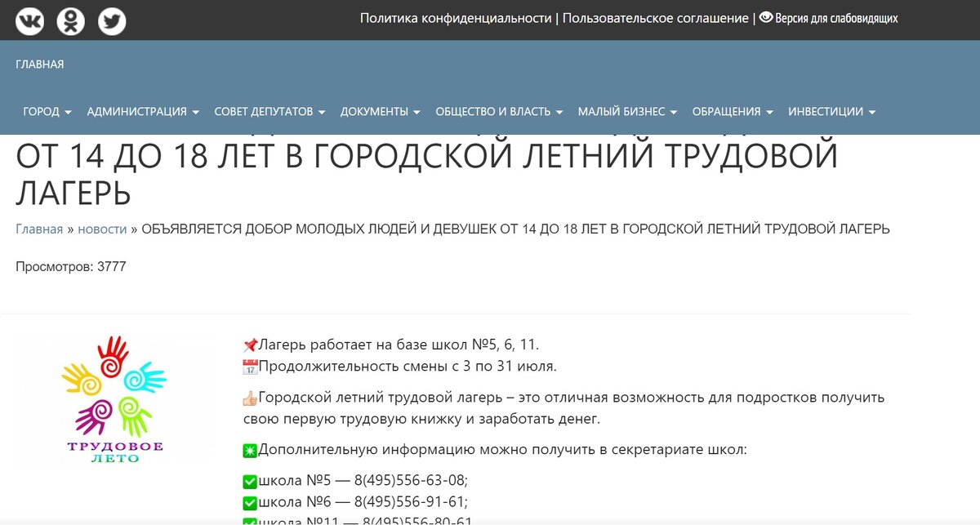Image resolution: width=980 pixels, height=525 pixels.
Task: Click the thumbs-up emoji before Городской летний
Action: click(x=251, y=398)
